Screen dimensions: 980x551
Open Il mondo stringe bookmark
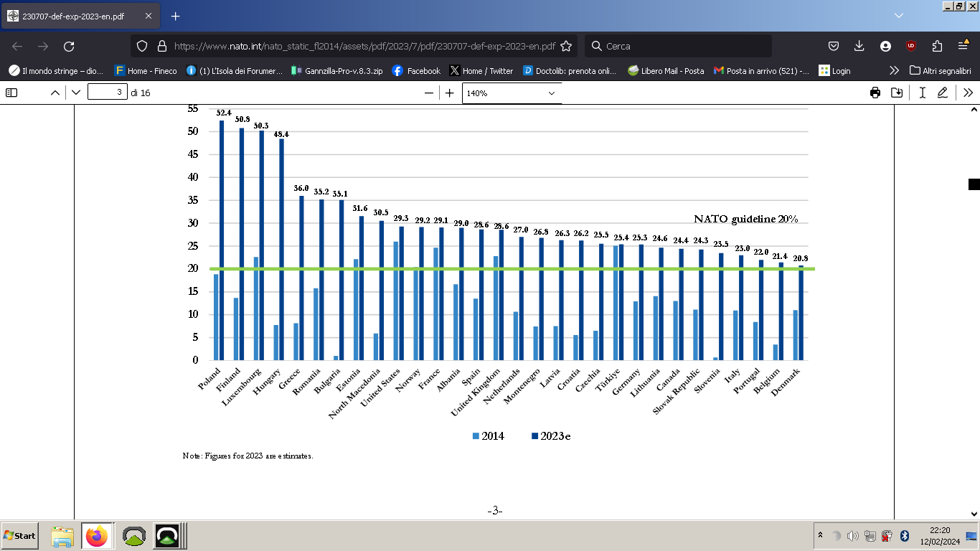56,71
